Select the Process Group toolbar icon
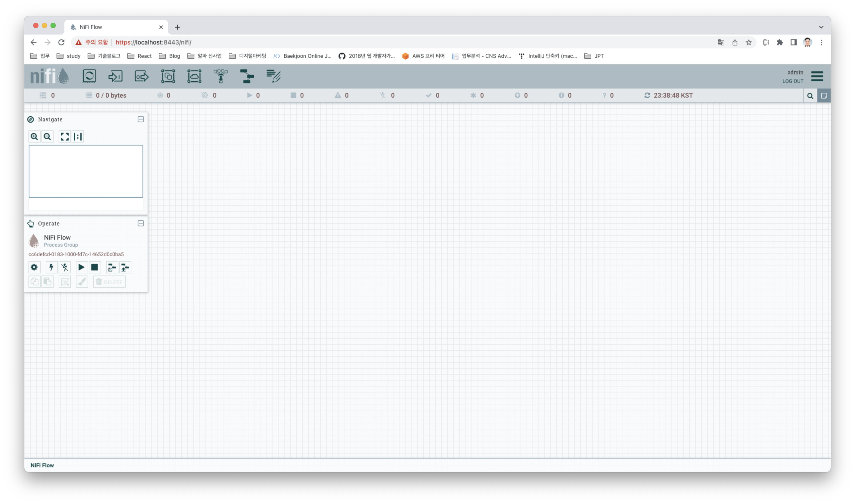 (168, 76)
